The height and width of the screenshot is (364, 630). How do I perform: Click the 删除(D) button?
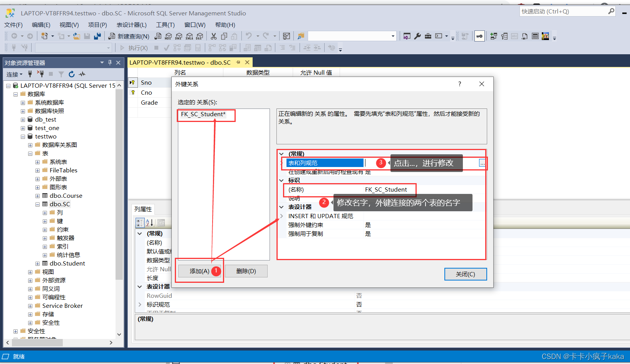tap(246, 271)
